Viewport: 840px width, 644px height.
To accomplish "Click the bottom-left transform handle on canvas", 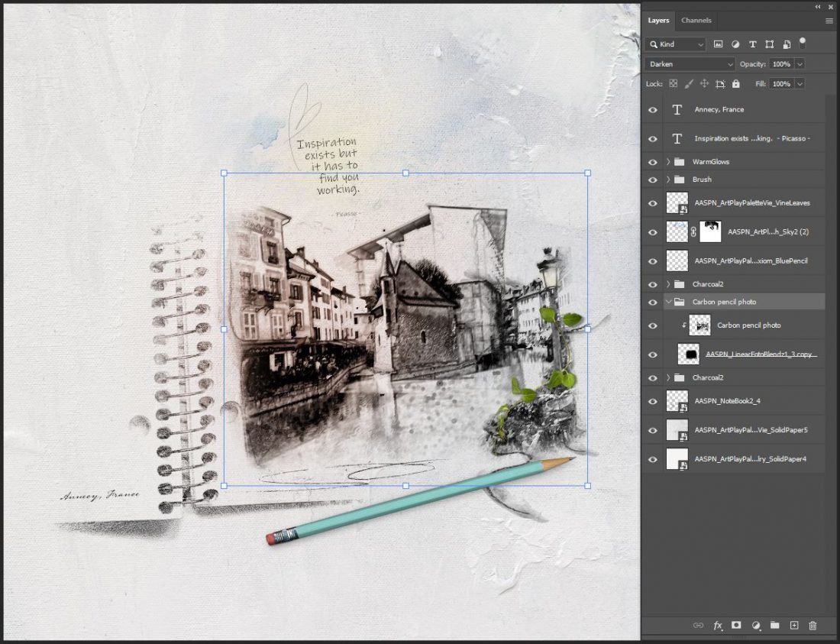I will click(x=224, y=486).
